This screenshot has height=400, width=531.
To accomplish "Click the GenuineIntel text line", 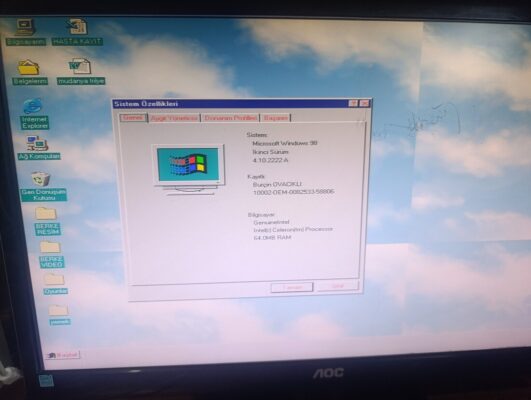I will tap(271, 223).
